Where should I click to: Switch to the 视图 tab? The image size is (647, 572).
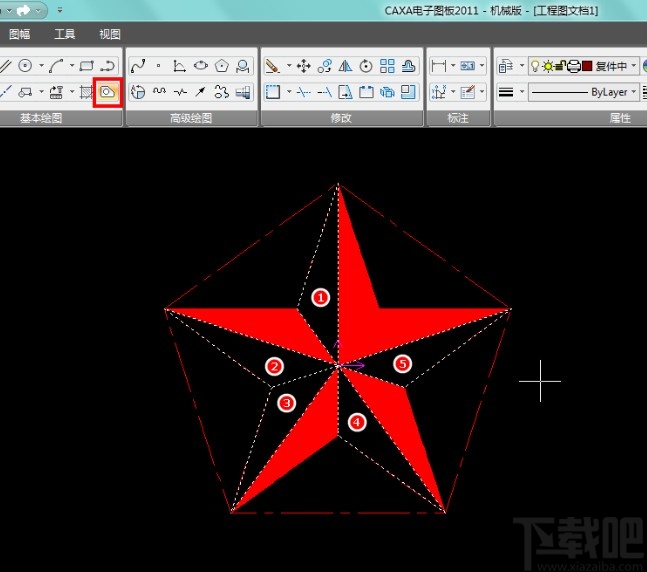109,34
